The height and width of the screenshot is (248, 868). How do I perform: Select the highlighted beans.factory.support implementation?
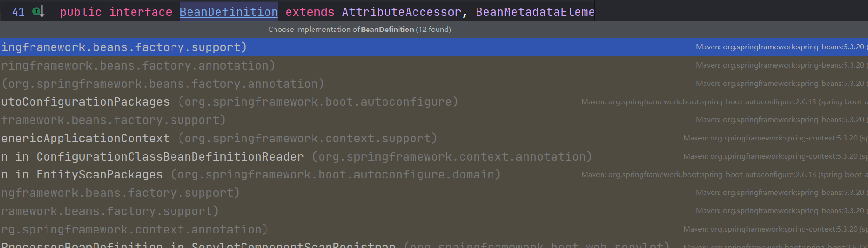[x=123, y=47]
